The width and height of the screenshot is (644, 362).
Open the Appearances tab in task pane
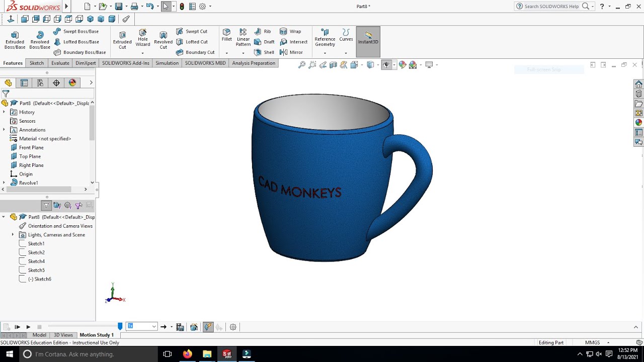point(638,122)
